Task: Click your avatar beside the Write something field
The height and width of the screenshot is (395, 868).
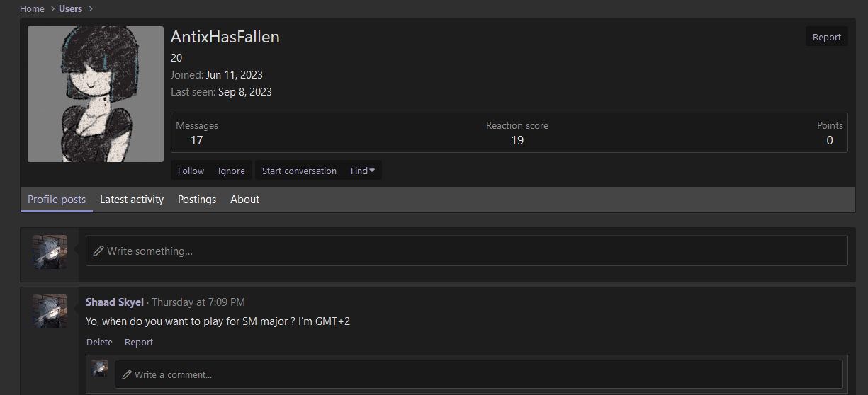Action: (50, 252)
